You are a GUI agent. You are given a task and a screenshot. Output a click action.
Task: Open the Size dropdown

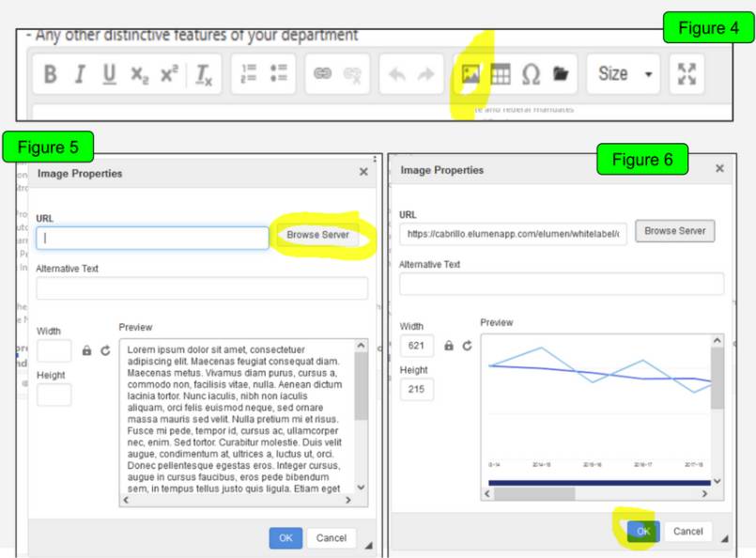tap(625, 74)
